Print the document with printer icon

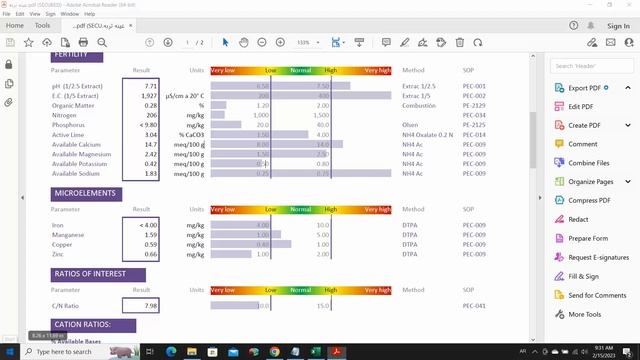point(83,42)
